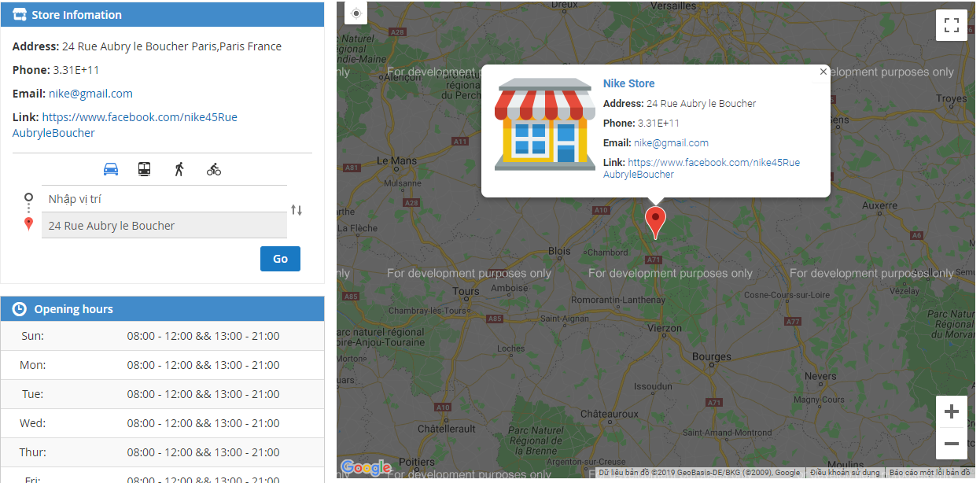The height and width of the screenshot is (483, 980).
Task: Click the my-location button on map
Action: 356,13
